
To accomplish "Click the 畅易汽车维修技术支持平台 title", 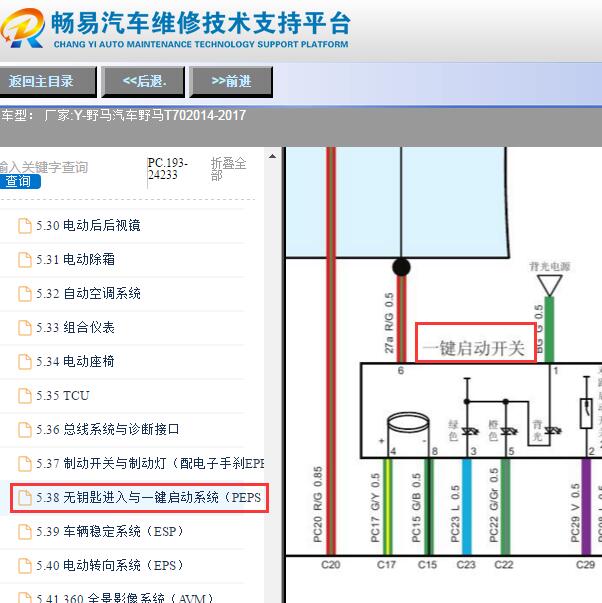I will (x=200, y=22).
